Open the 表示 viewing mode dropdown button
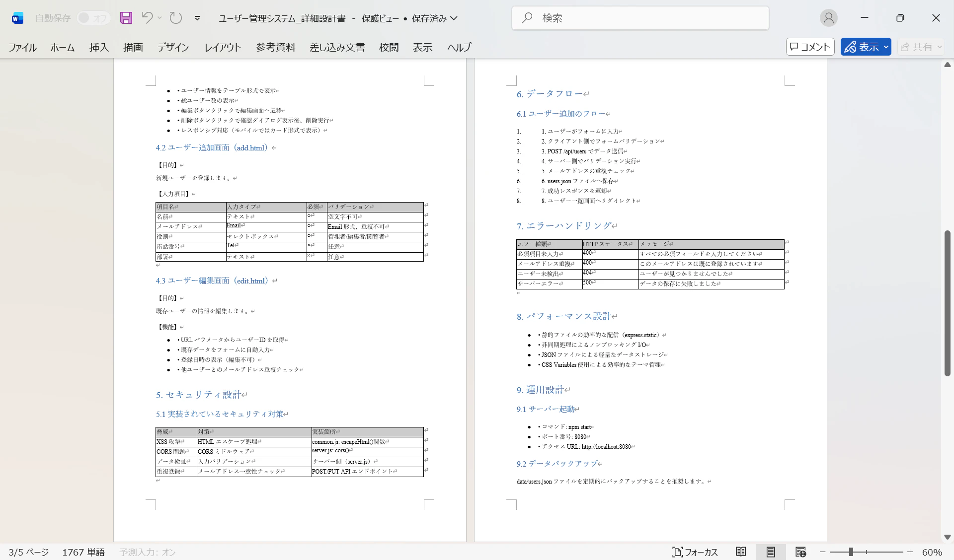954x560 pixels. coord(866,47)
